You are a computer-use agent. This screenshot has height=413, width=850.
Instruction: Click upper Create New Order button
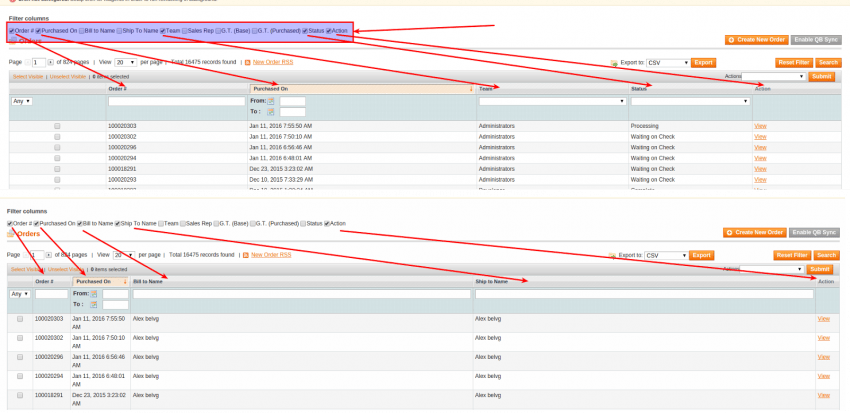pyautogui.click(x=757, y=40)
